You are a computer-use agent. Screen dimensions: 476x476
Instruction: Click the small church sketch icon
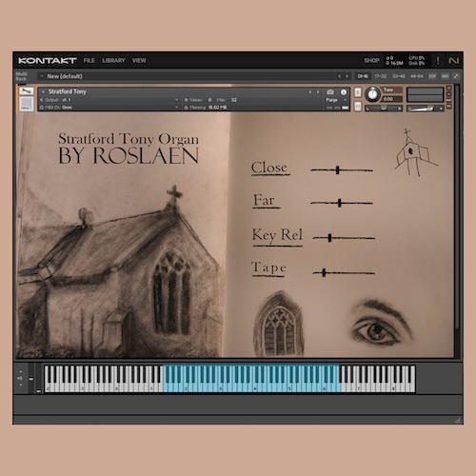click(416, 152)
